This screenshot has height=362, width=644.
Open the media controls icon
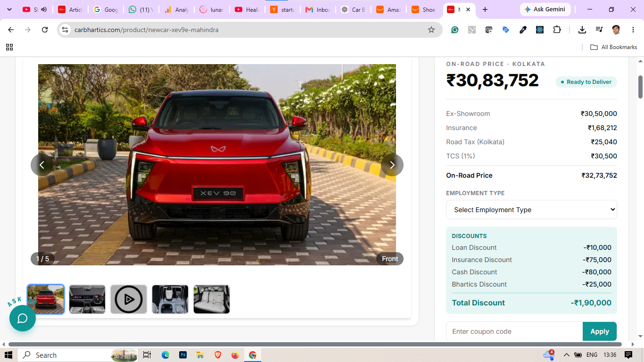tap(599, 30)
